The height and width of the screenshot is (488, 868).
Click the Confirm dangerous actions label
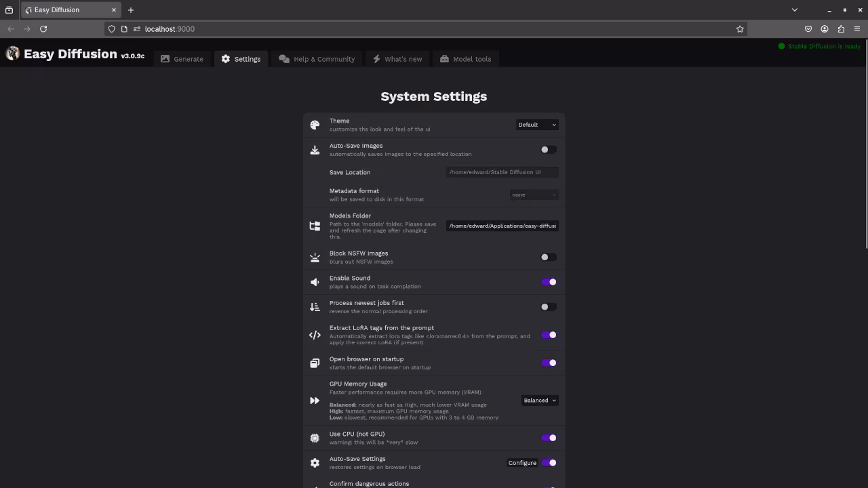tap(369, 484)
